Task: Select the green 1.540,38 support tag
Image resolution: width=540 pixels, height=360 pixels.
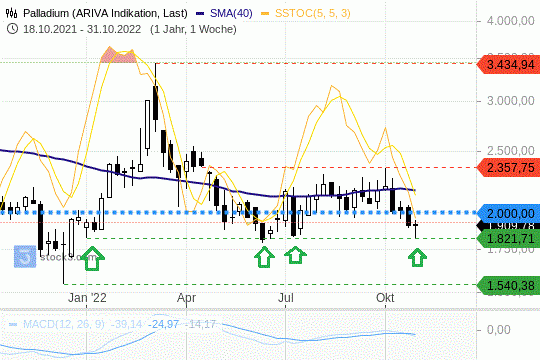Action: pyautogui.click(x=508, y=285)
